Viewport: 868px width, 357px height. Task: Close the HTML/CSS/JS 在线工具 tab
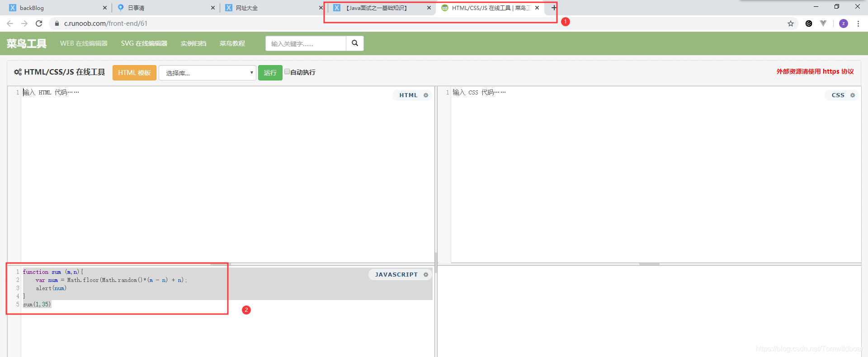pyautogui.click(x=537, y=8)
